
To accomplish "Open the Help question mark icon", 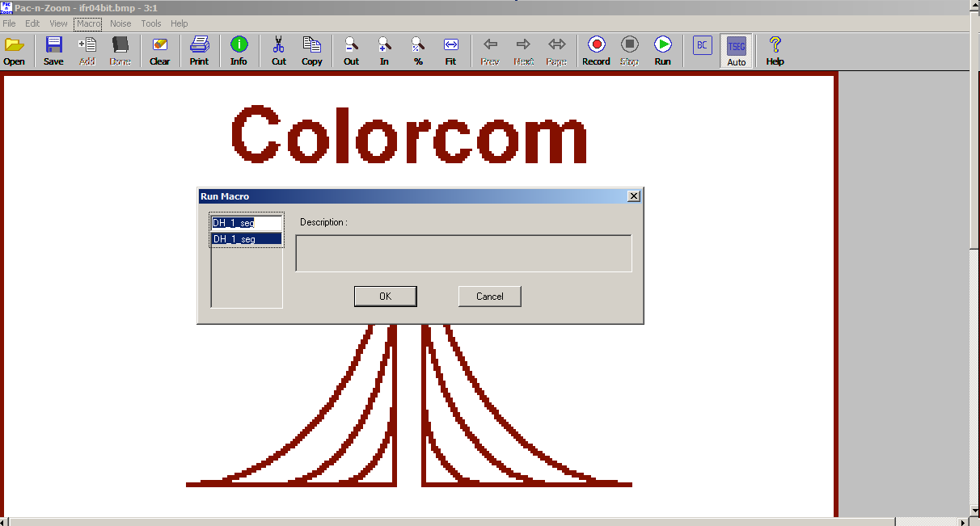I will coord(775,51).
